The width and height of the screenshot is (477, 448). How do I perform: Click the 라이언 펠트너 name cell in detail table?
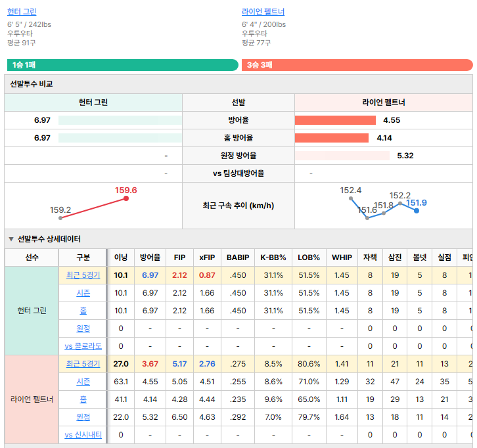click(x=32, y=399)
